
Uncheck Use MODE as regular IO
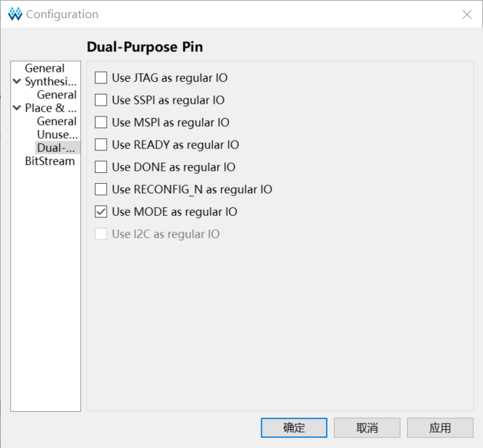(101, 212)
